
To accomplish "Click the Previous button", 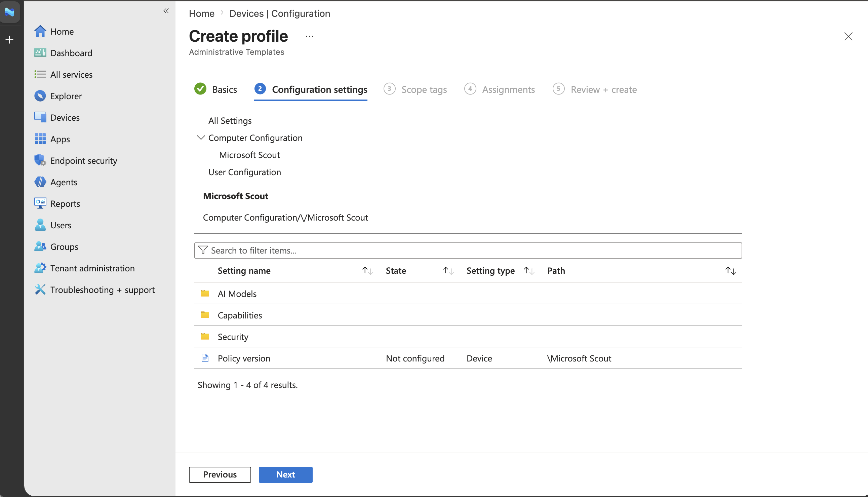I will pyautogui.click(x=220, y=474).
